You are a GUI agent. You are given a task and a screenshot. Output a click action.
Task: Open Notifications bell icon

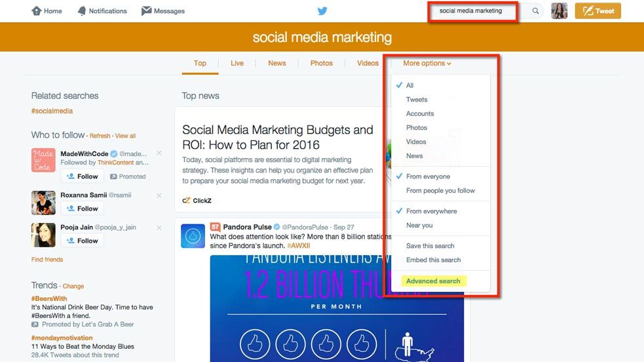coord(82,11)
